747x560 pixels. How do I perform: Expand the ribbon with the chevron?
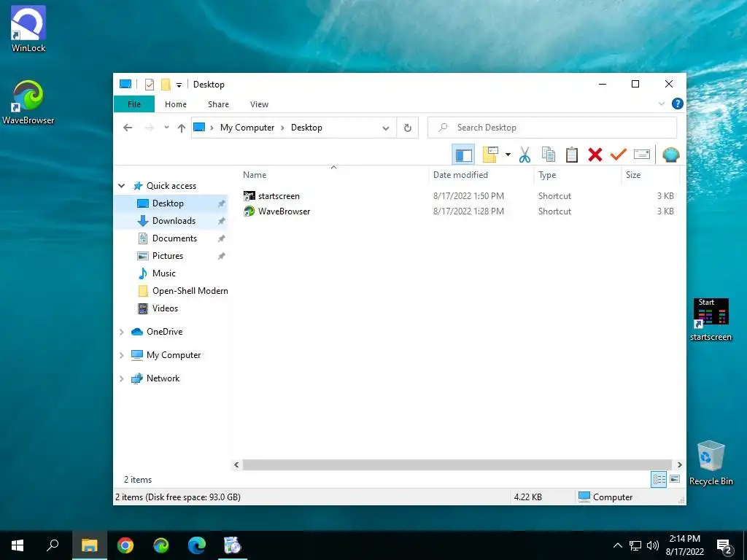(x=661, y=104)
